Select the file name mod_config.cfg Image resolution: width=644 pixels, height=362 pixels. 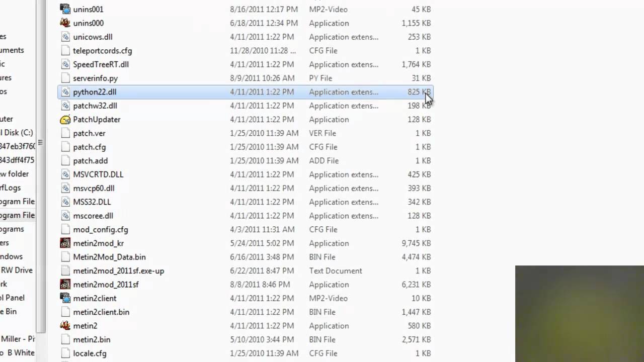(101, 229)
